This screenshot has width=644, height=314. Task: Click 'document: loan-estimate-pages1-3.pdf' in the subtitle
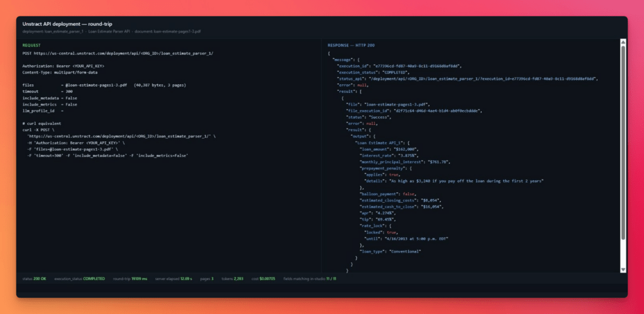point(168,31)
